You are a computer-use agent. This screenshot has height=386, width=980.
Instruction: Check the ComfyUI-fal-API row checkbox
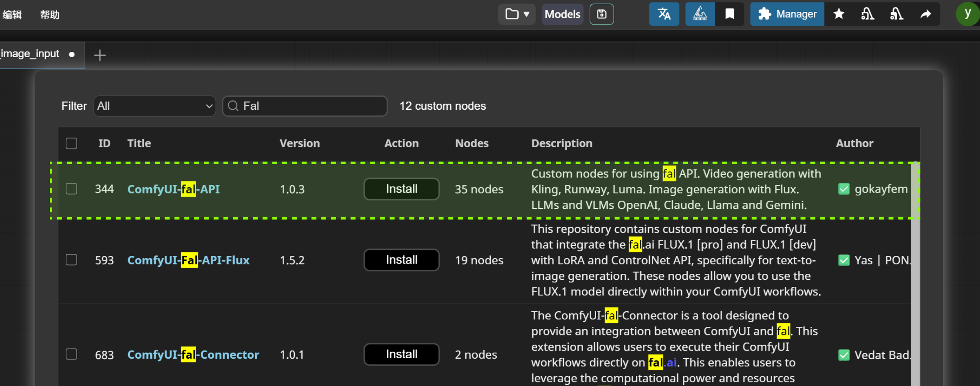[71, 189]
